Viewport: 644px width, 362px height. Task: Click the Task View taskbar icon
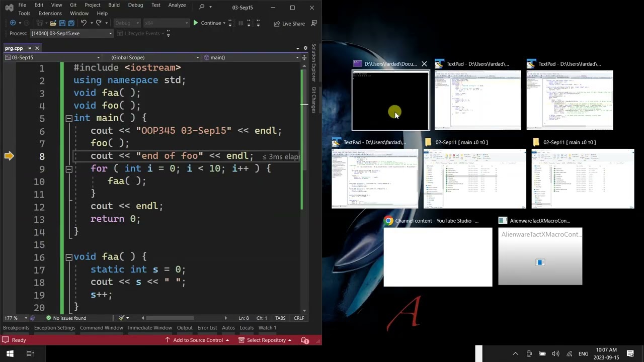30,354
